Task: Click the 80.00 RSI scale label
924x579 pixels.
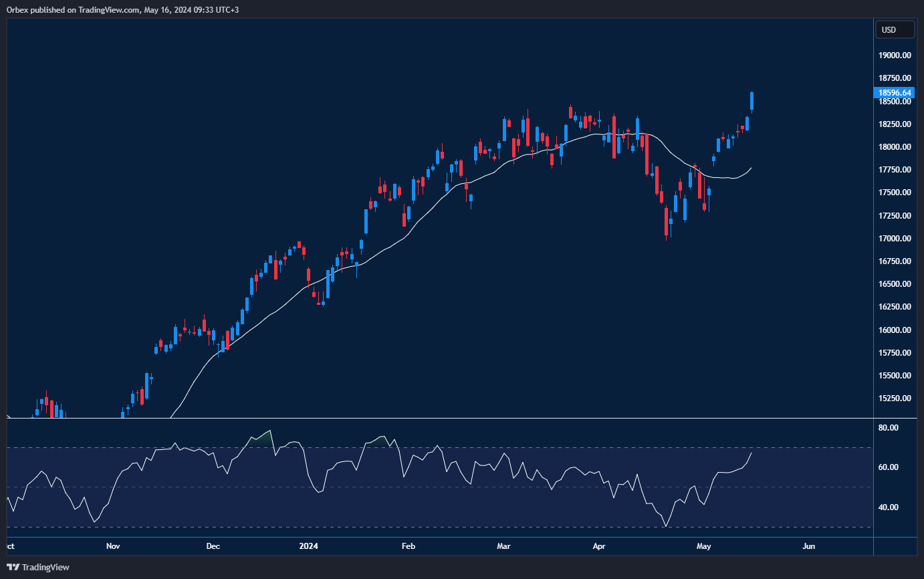Action: click(x=890, y=428)
